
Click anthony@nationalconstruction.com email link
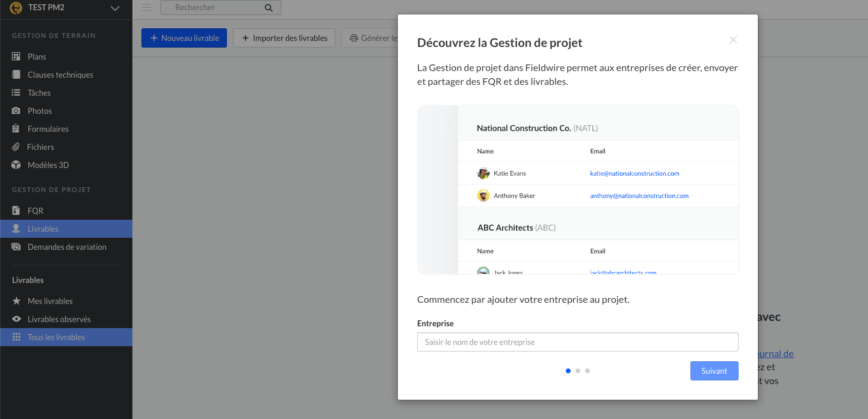point(639,196)
